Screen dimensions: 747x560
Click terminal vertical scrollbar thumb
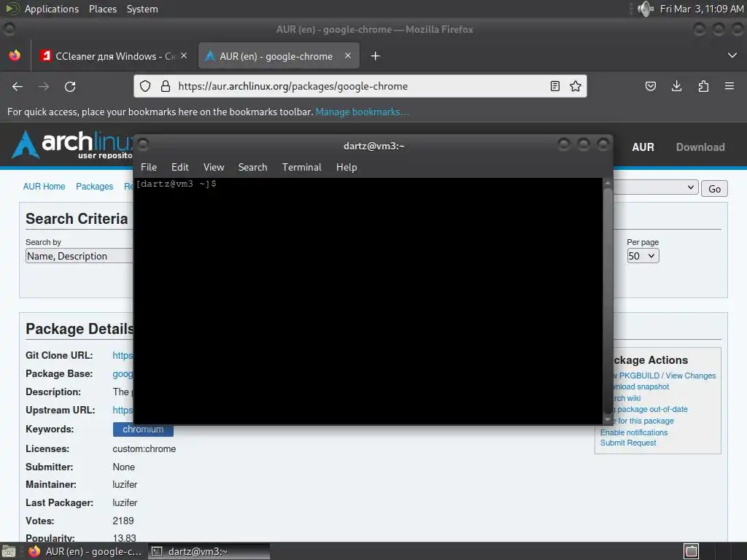point(608,300)
